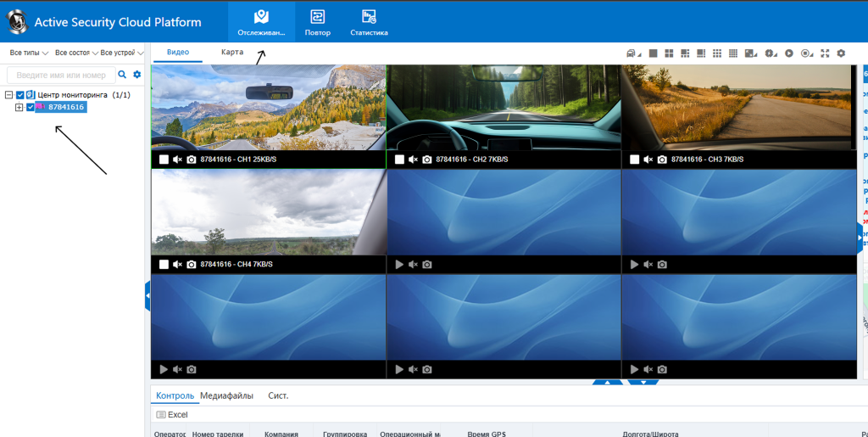The height and width of the screenshot is (437, 868).
Task: Switch to single-window video layout
Action: pos(654,53)
